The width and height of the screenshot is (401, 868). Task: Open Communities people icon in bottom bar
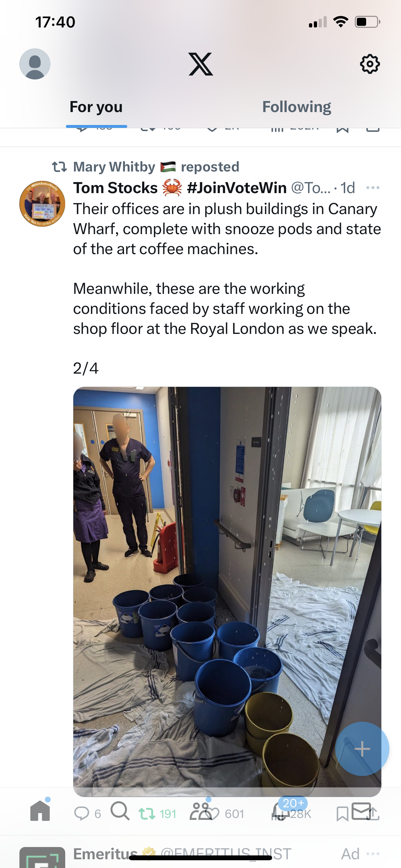coord(200,811)
